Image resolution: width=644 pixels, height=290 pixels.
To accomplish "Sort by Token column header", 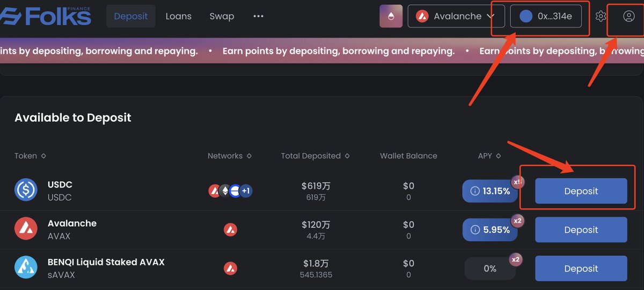I will 30,156.
